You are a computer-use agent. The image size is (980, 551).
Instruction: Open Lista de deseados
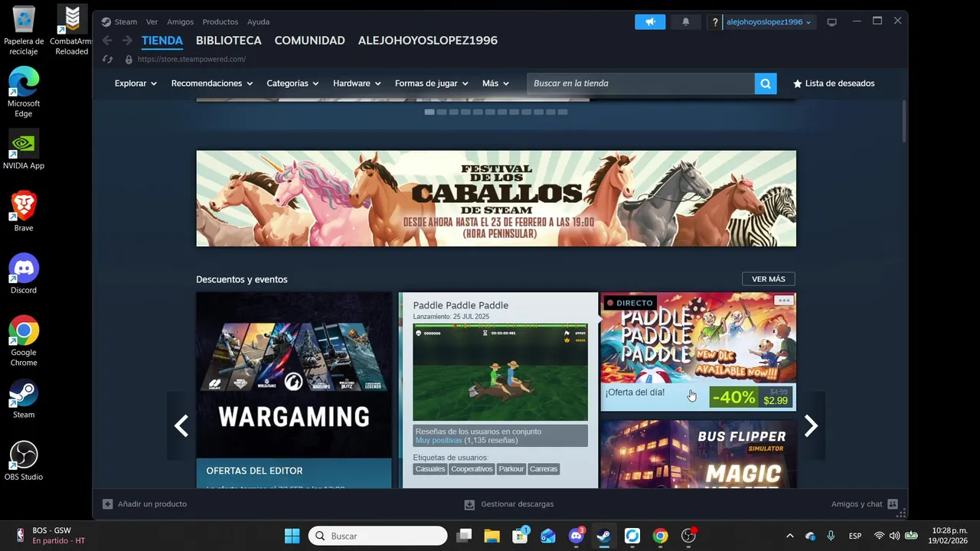[834, 83]
